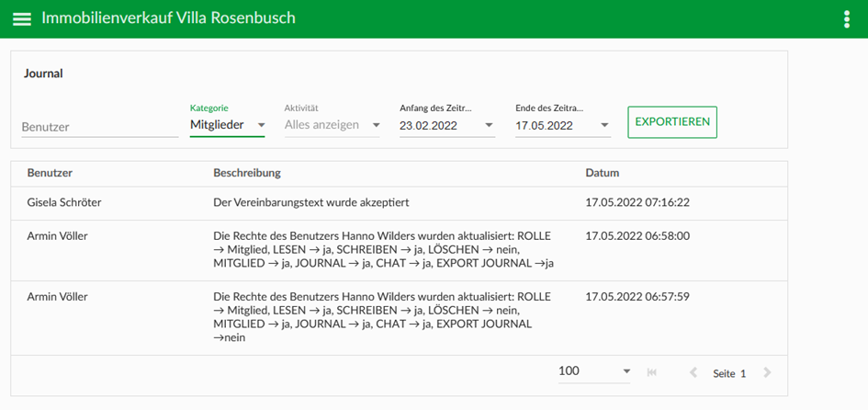Open the end date picker 17.05.2022
This screenshot has height=410, width=868.
(563, 126)
